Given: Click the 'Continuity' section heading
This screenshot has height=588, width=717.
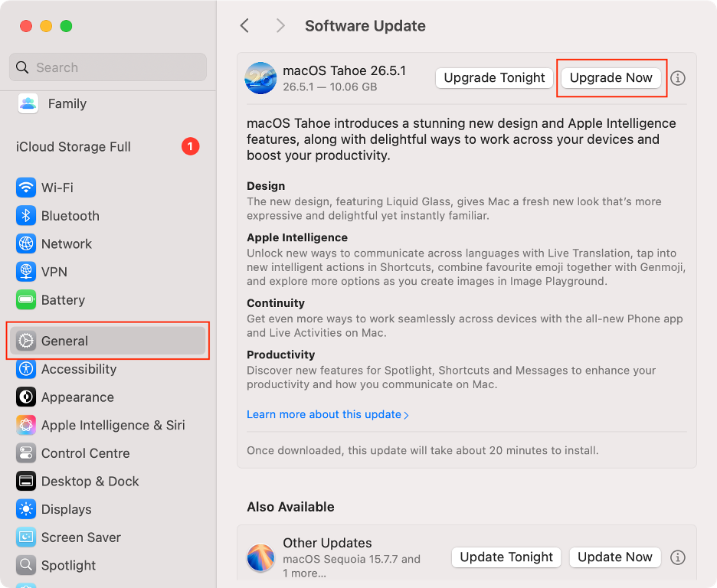Looking at the screenshot, I should 276,303.
